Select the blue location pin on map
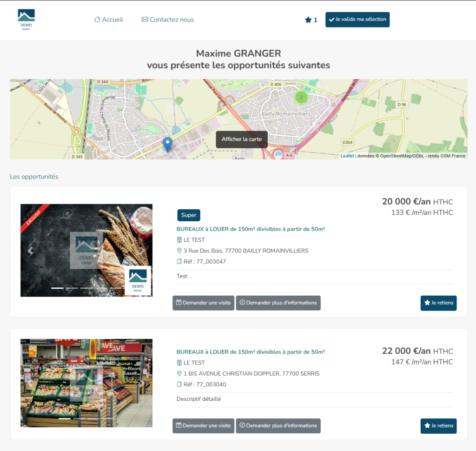The width and height of the screenshot is (476, 451). (168, 144)
